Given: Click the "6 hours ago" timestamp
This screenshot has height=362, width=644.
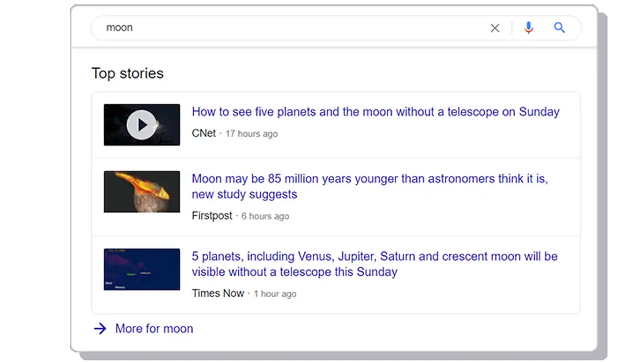Looking at the screenshot, I should [265, 216].
